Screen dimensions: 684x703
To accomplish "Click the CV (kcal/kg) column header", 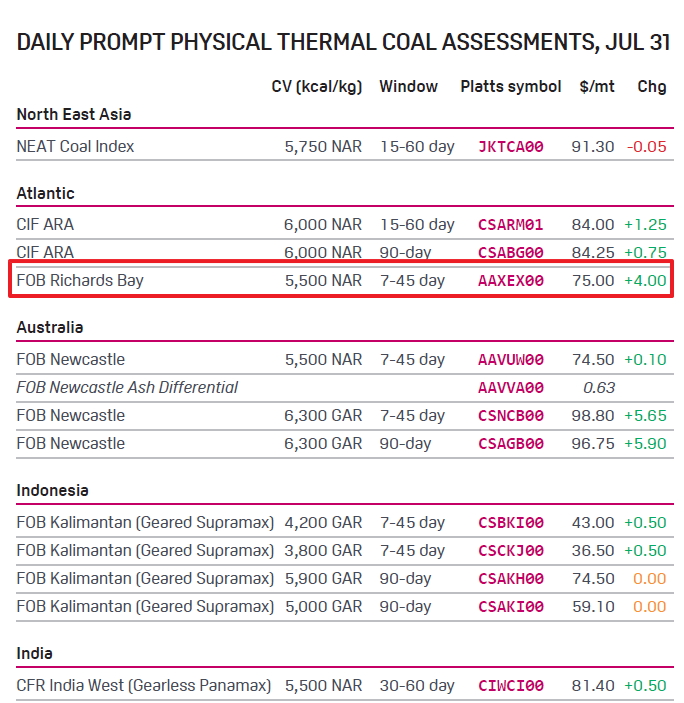I will pos(316,87).
